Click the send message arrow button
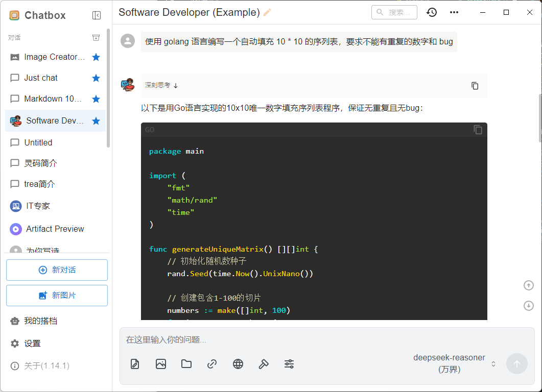The width and height of the screenshot is (542, 392). (x=517, y=364)
